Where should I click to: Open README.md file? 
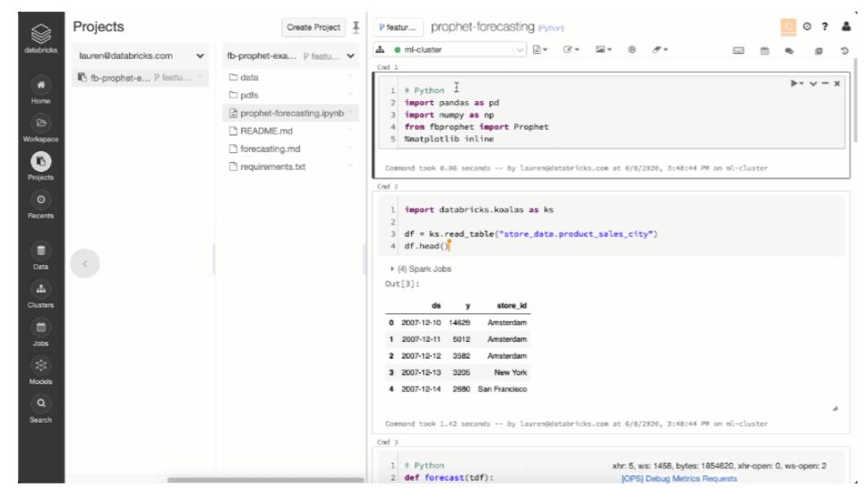pos(266,131)
